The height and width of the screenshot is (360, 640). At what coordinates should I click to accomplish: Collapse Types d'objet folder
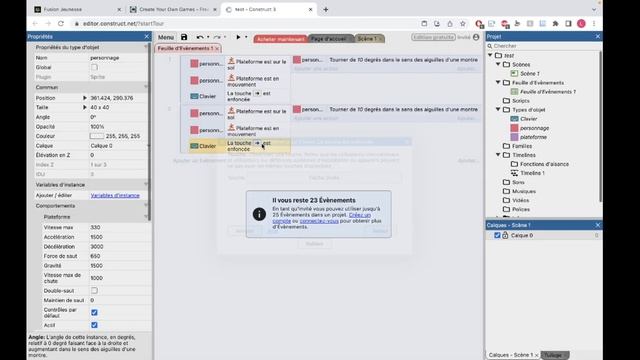tap(498, 109)
